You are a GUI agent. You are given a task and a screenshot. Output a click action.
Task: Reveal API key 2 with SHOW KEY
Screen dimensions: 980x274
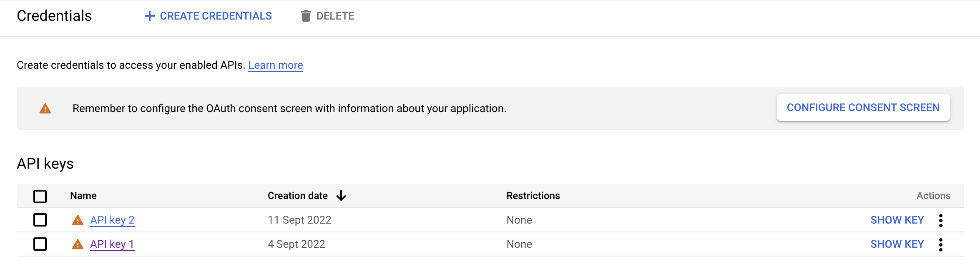point(897,220)
